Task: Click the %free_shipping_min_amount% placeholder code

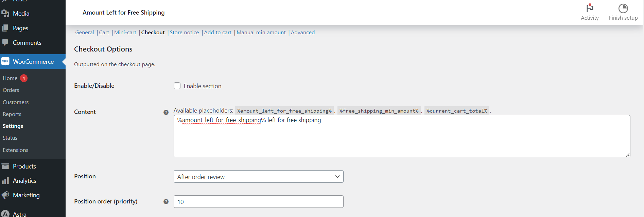Action: (x=379, y=111)
